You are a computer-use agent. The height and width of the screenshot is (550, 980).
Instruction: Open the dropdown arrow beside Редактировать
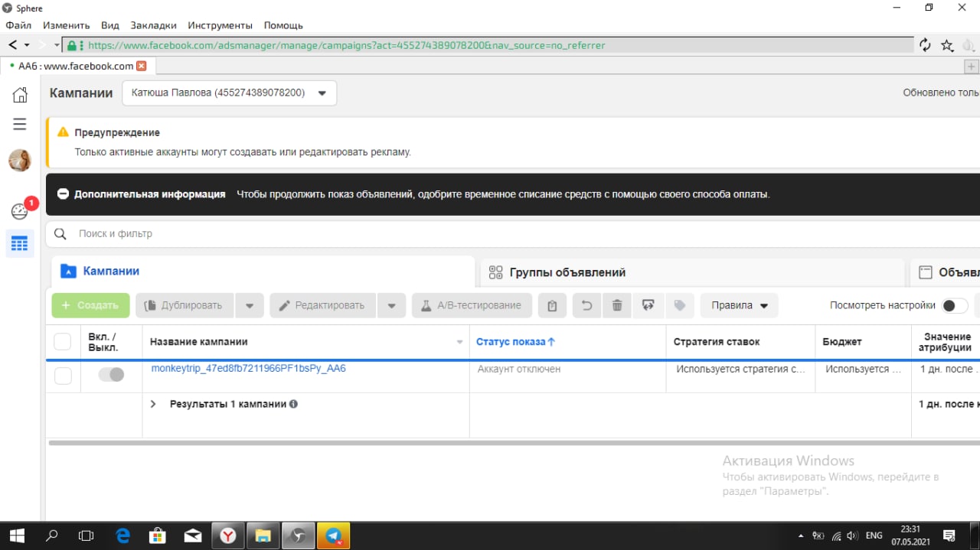(391, 306)
